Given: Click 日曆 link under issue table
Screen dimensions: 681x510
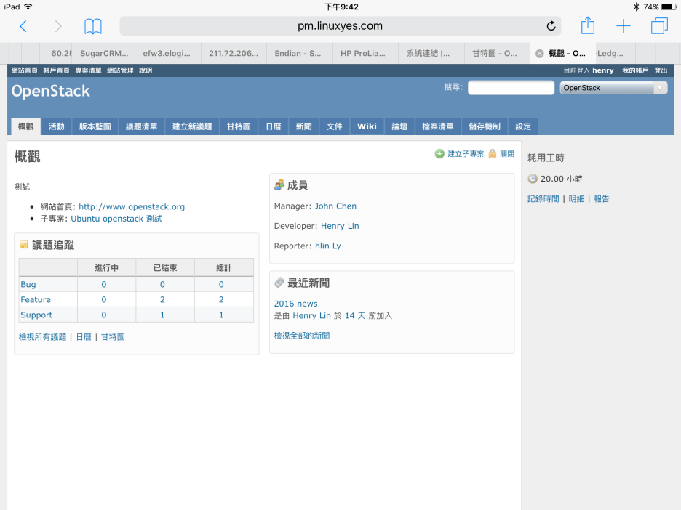Looking at the screenshot, I should coord(84,337).
